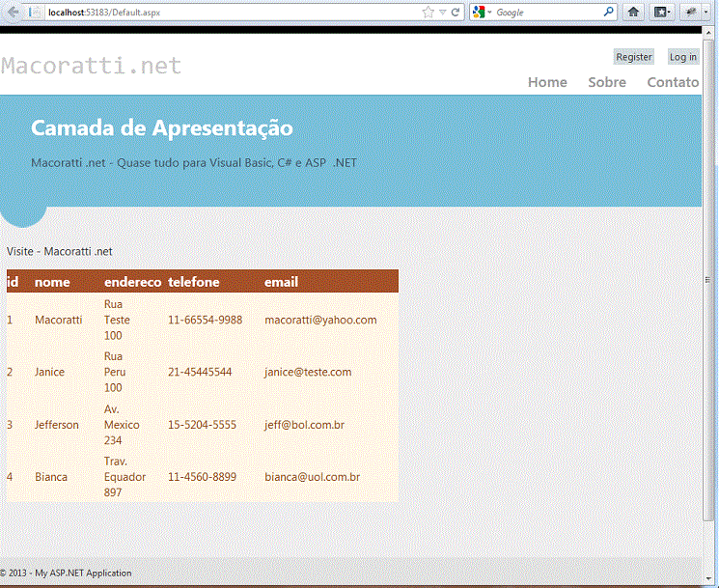Select the Macoratti name cell
Viewport: 719px width, 588px height.
(x=59, y=320)
